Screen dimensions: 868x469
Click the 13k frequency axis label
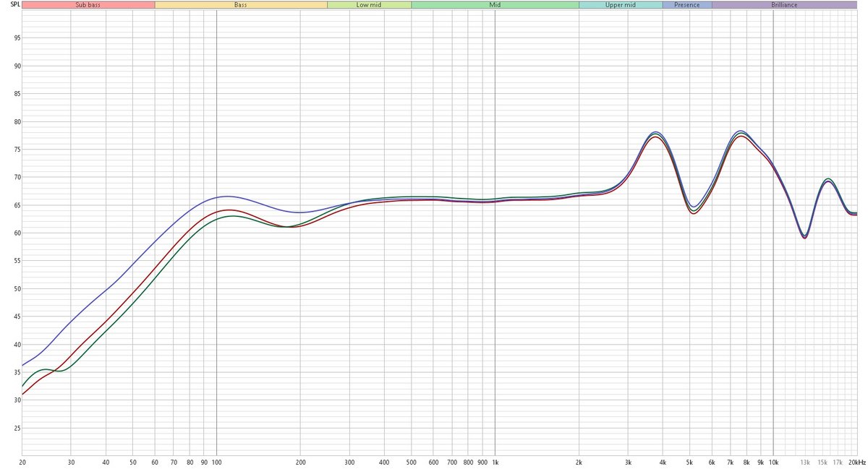[x=804, y=462]
